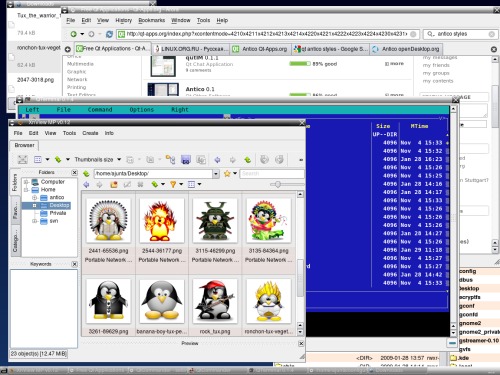Open the Bookmarks menu in the web browser
Viewport: 500px width, 375px height.
click(x=152, y=20)
